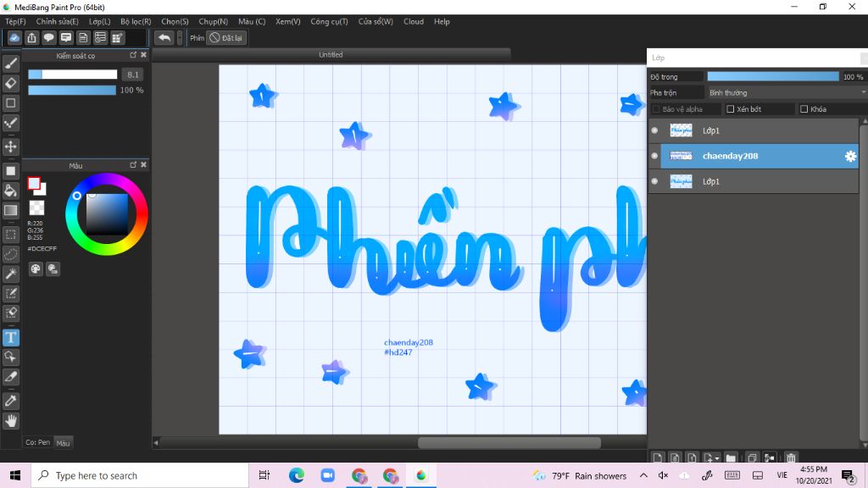
Task: Select the Select Pen tool
Action: click(x=10, y=293)
